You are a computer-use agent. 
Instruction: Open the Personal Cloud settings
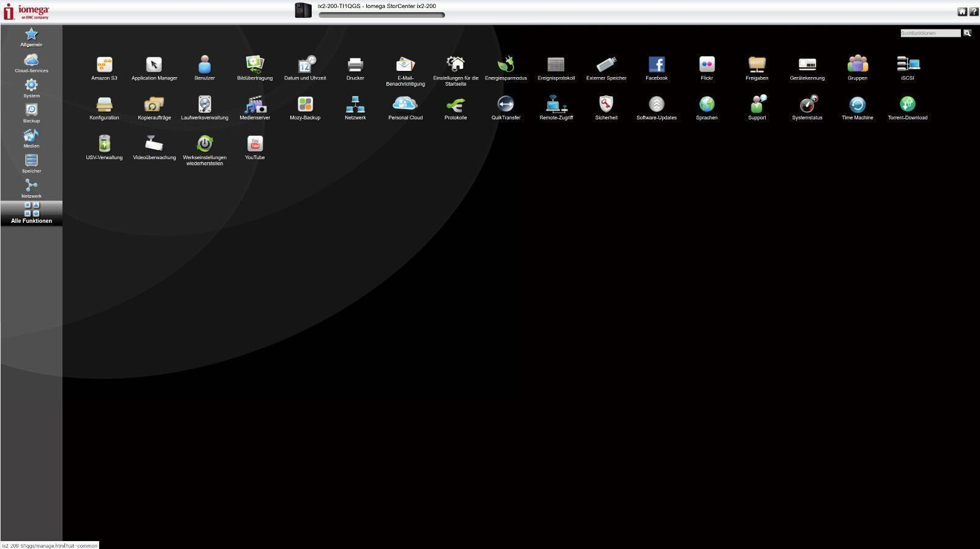405,105
